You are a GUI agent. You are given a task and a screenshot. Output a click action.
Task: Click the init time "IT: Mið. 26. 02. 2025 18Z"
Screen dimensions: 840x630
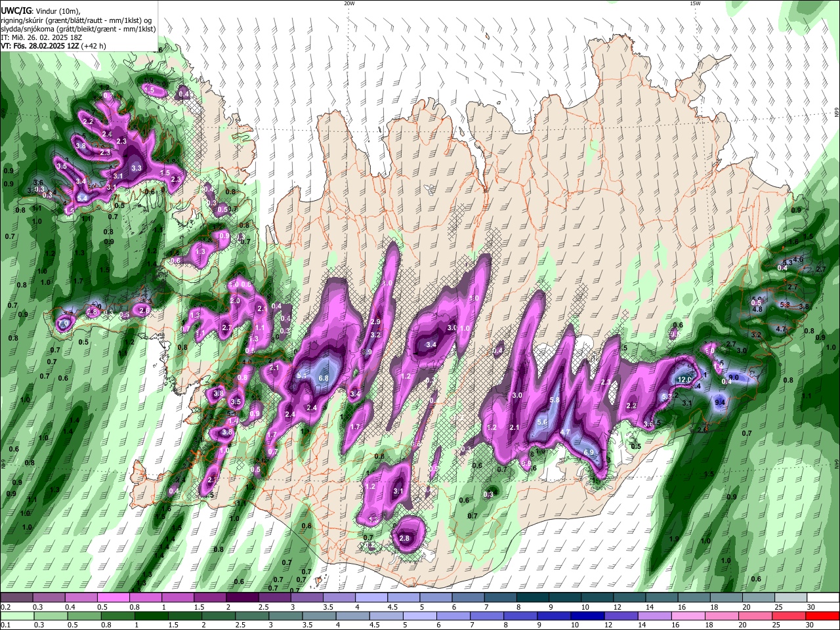click(41, 38)
